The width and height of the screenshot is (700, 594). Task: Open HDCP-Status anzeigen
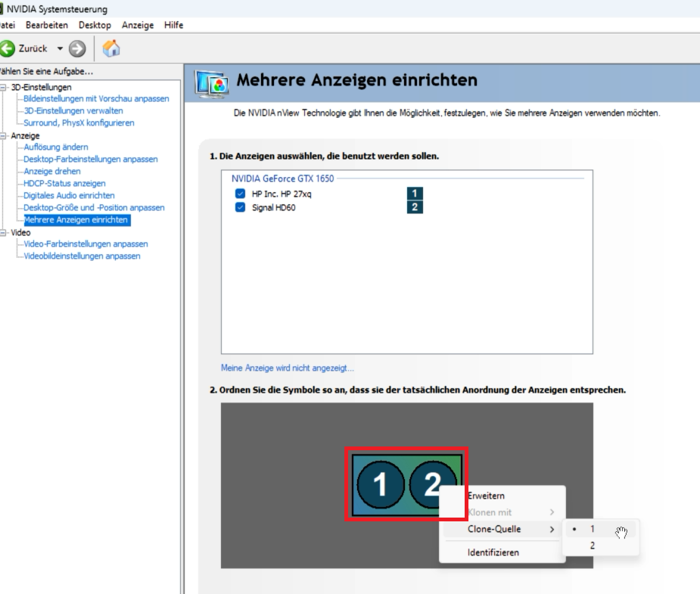(65, 183)
